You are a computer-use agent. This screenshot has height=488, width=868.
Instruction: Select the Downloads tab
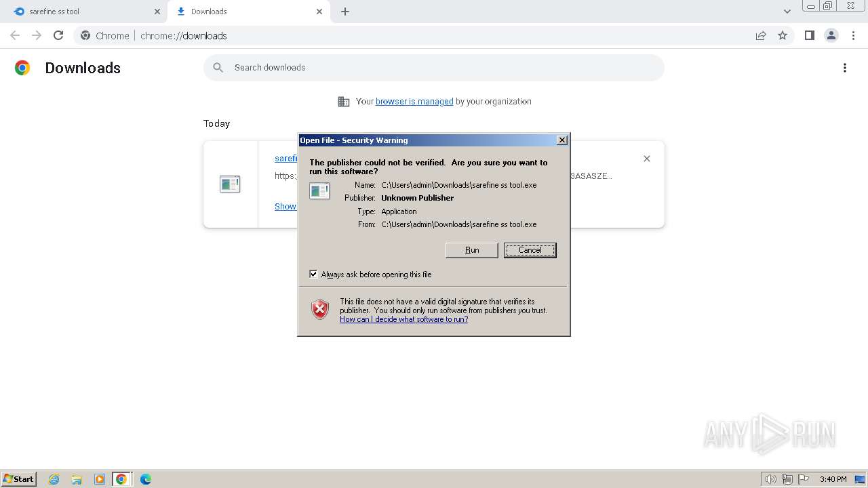click(248, 12)
